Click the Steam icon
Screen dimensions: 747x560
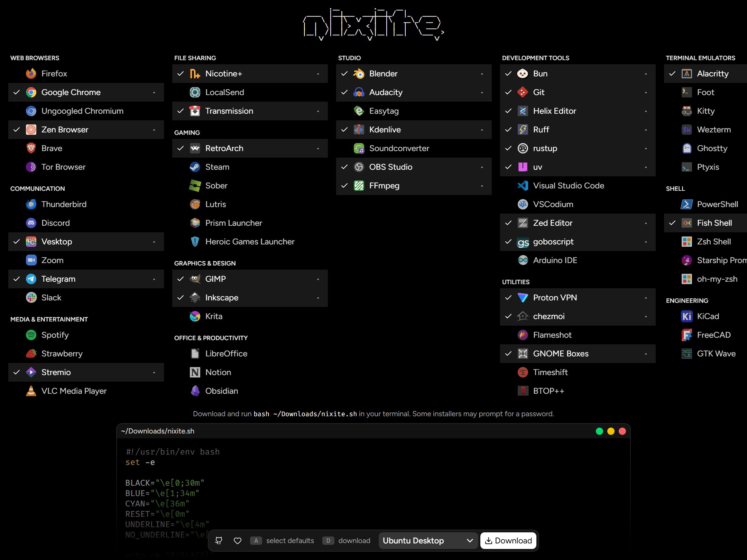coord(195,167)
